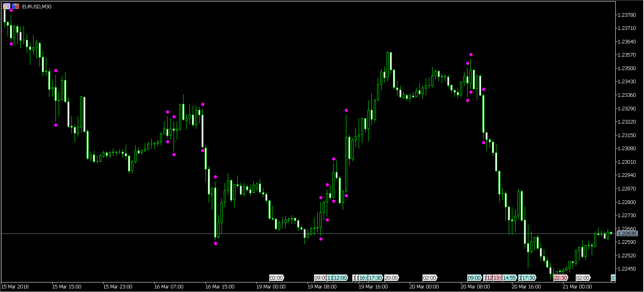644x292 pixels.
Task: Select the pink 13:0 marker on 20 March
Action: point(498,278)
